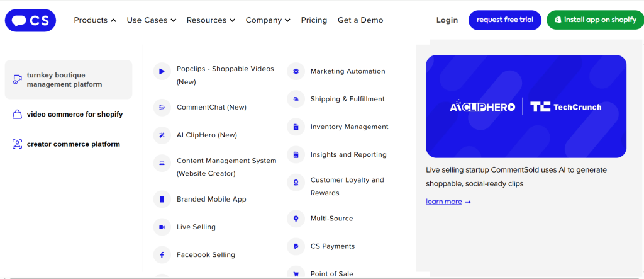Image resolution: width=644 pixels, height=279 pixels.
Task: Open the Resources dropdown menu
Action: point(211,20)
